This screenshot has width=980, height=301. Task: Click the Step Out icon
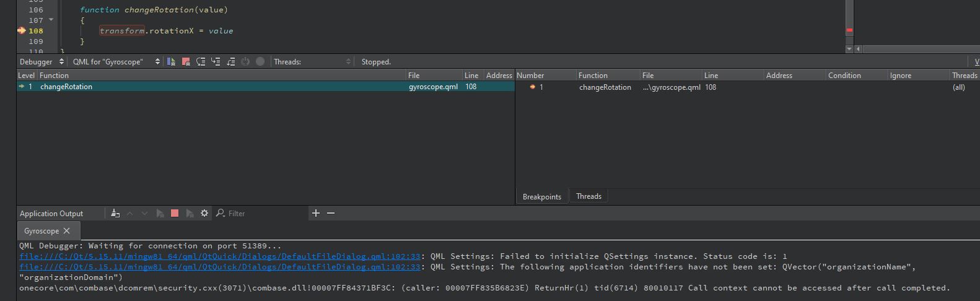click(x=230, y=61)
